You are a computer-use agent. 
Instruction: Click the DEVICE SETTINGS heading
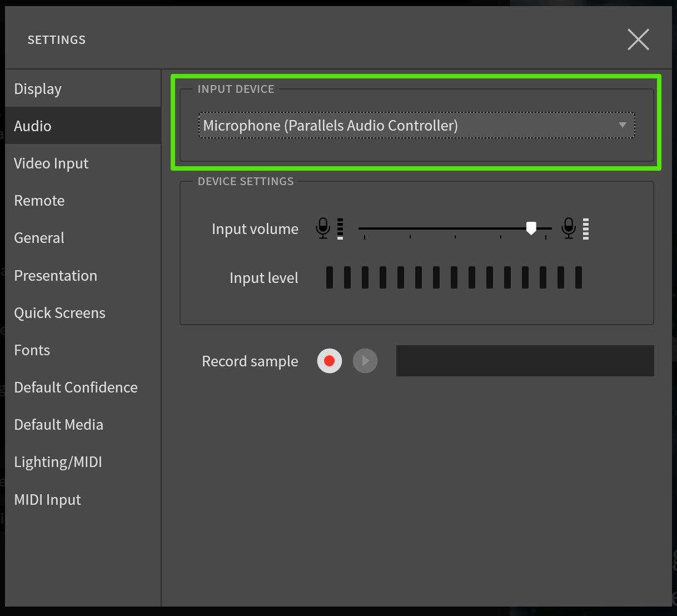pyautogui.click(x=246, y=181)
